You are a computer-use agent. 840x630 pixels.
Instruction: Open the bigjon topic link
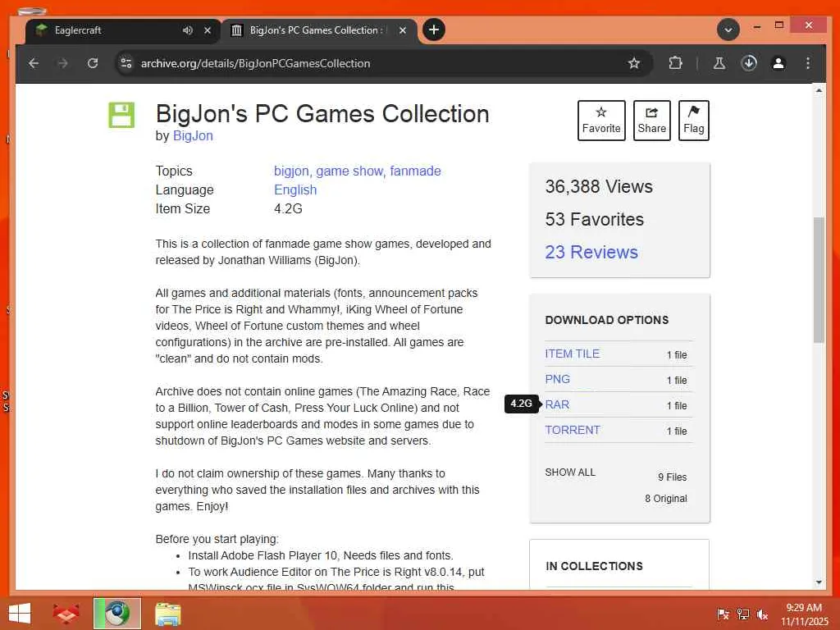[x=292, y=171]
